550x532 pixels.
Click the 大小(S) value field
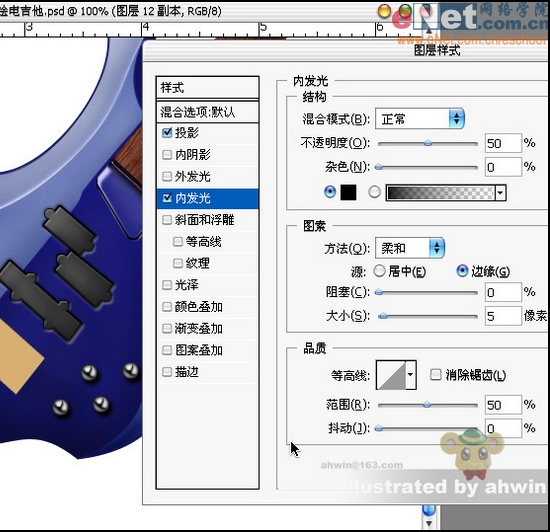503,316
